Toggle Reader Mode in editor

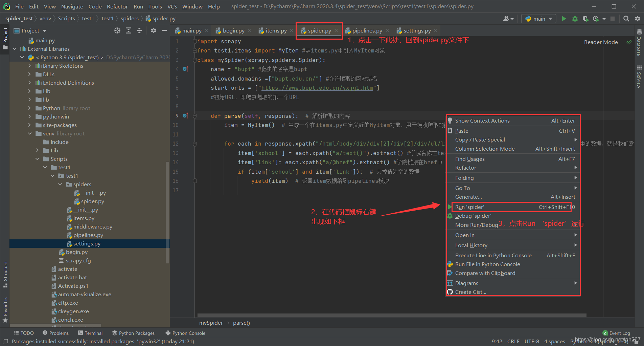(601, 42)
